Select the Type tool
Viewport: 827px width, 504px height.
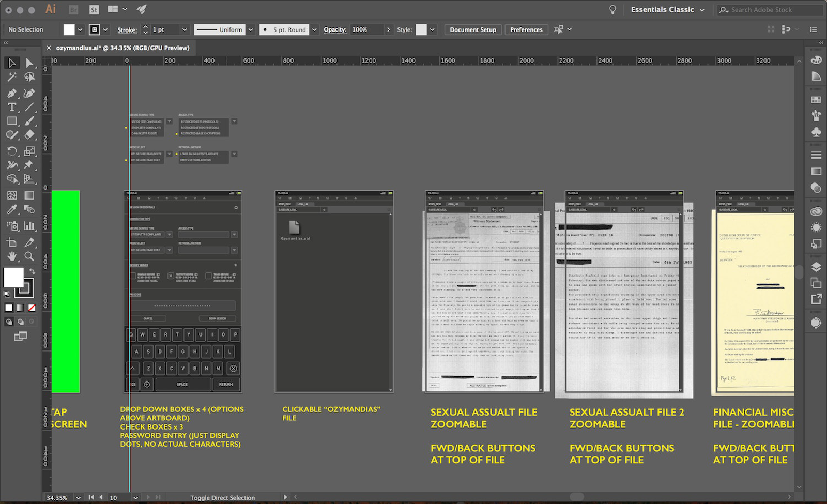click(11, 107)
